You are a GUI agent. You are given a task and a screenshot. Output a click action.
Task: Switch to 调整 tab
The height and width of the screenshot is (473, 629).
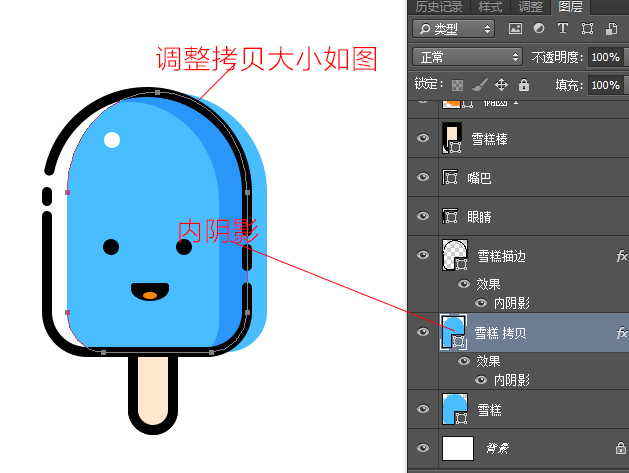click(x=530, y=7)
